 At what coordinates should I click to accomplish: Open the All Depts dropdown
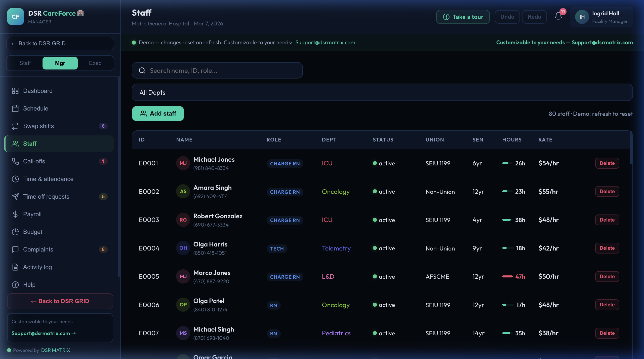(382, 92)
